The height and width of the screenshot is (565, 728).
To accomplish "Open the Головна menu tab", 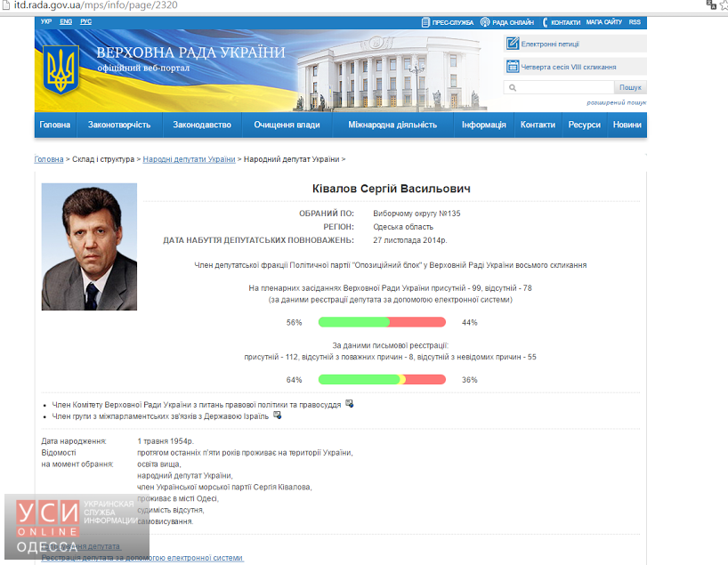I will click(x=55, y=125).
